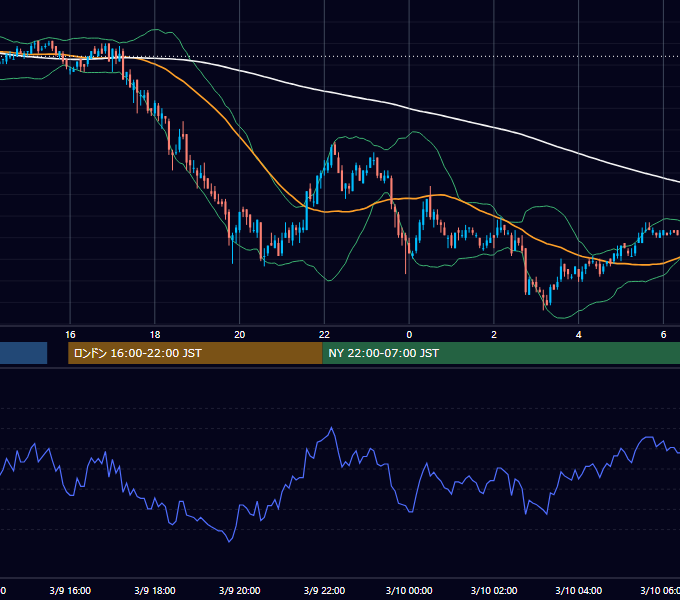The width and height of the screenshot is (680, 600).
Task: Click the 3/9 22:00 date label
Action: point(324,590)
